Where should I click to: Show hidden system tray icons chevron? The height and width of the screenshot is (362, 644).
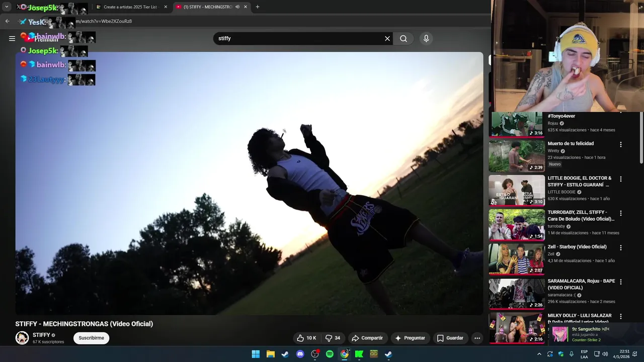click(x=539, y=354)
